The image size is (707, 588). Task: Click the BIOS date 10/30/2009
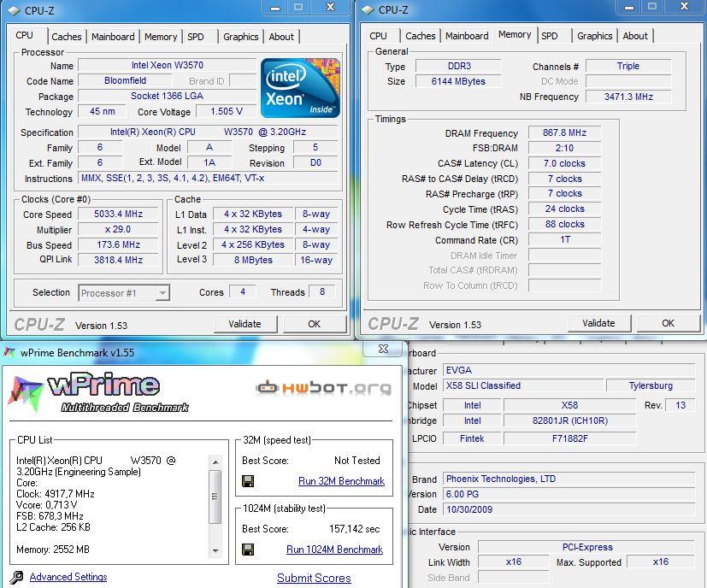point(569,509)
